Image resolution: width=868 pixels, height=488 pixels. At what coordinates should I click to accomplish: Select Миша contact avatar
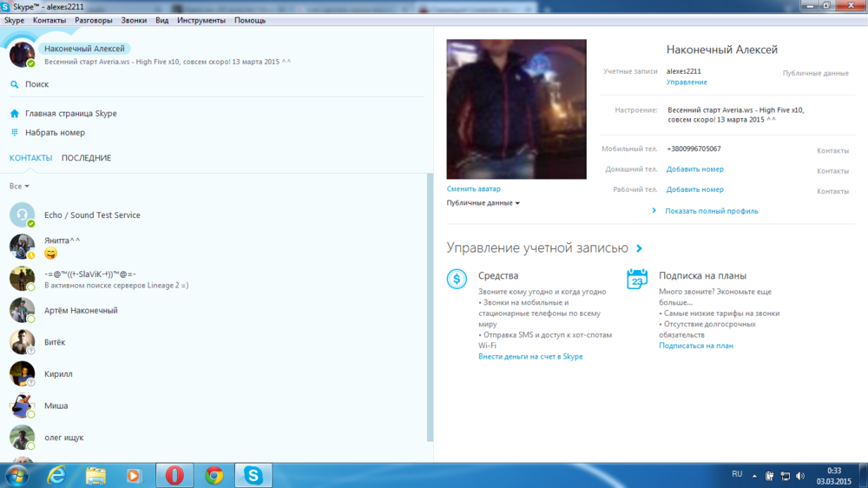pos(23,406)
